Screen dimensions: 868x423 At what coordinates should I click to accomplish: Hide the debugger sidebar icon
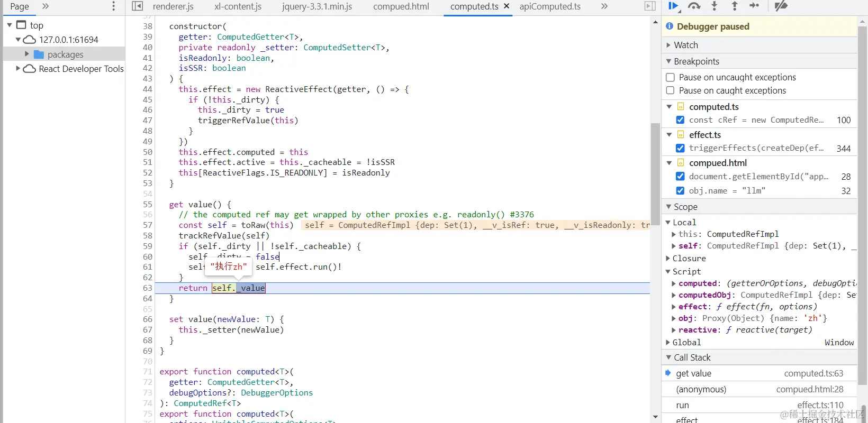click(650, 6)
